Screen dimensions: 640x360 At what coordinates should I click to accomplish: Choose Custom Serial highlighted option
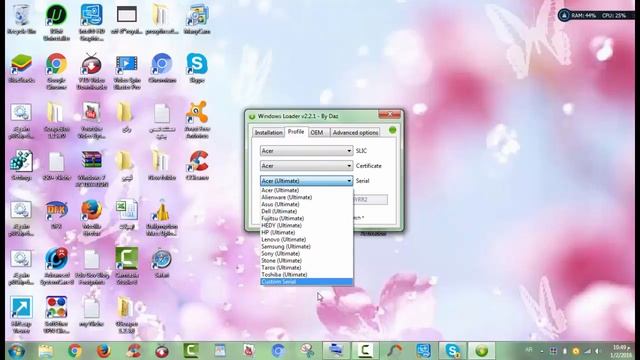[x=307, y=282]
